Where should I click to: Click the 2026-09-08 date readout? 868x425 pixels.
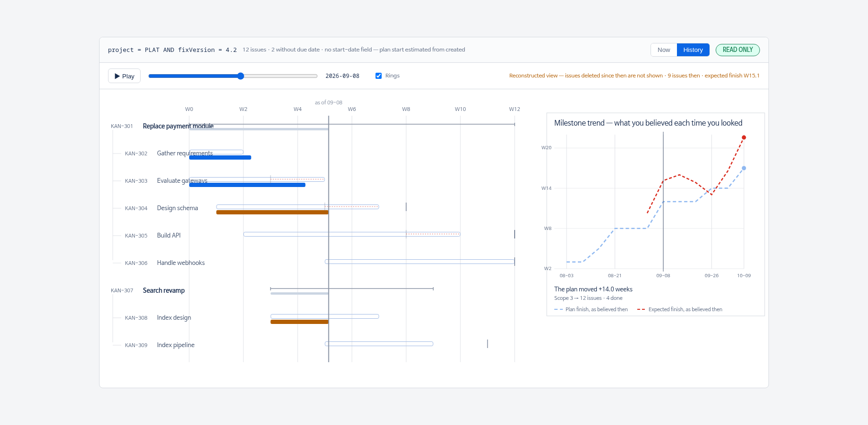pyautogui.click(x=342, y=76)
